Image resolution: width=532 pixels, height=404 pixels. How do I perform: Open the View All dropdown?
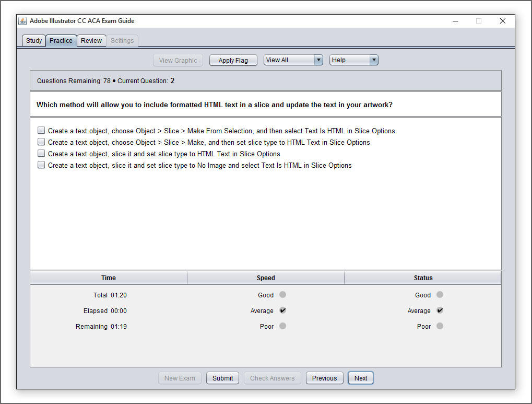(x=293, y=60)
